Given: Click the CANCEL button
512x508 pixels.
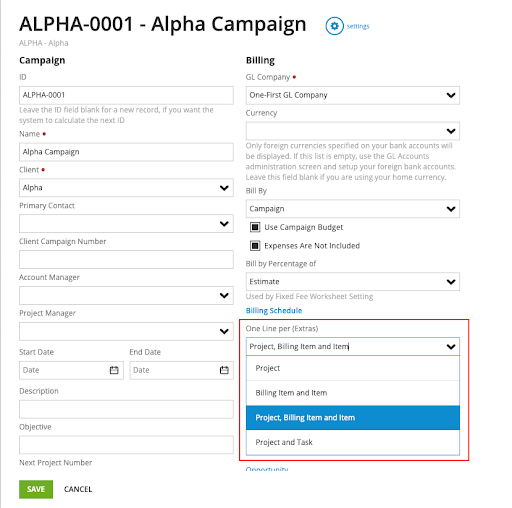Looking at the screenshot, I should pos(78,489).
